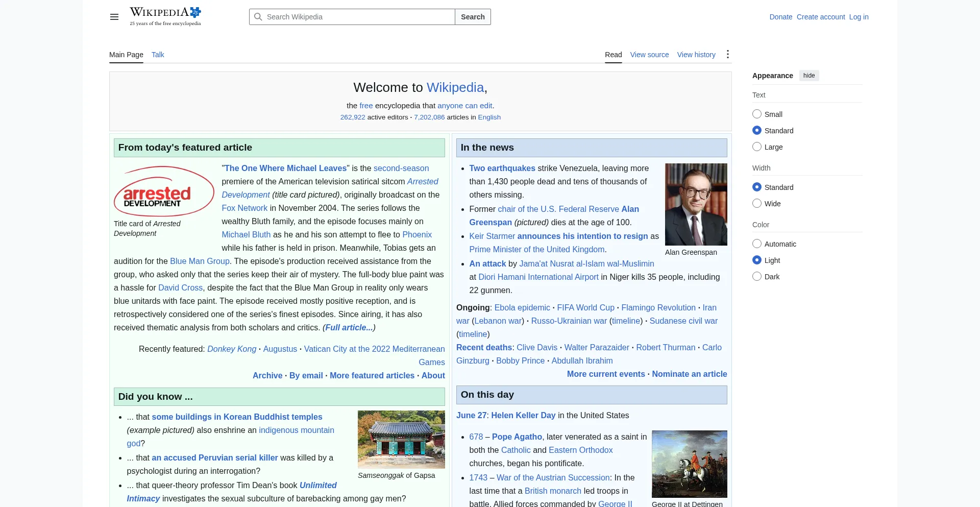Click More featured articles link
Image resolution: width=980 pixels, height=507 pixels.
[x=372, y=375]
